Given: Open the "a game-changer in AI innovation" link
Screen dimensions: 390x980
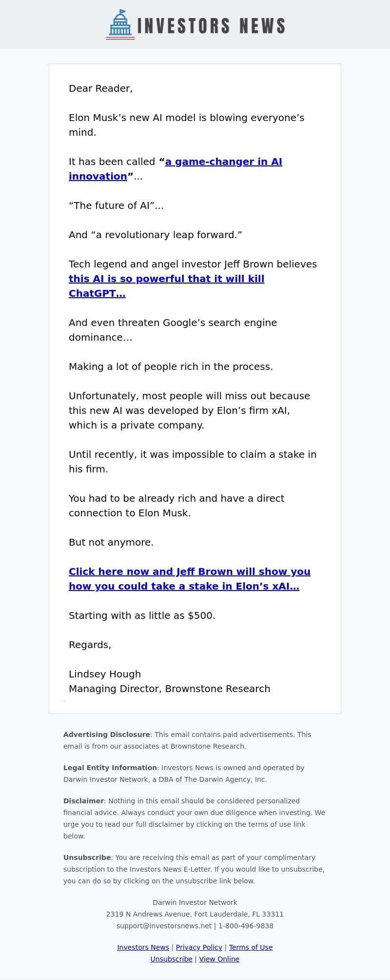Looking at the screenshot, I should [175, 169].
